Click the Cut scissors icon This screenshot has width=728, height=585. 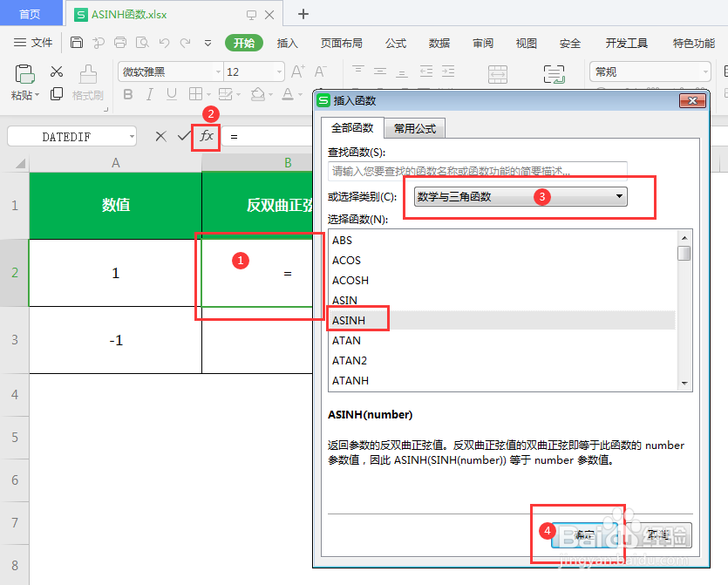click(x=57, y=71)
